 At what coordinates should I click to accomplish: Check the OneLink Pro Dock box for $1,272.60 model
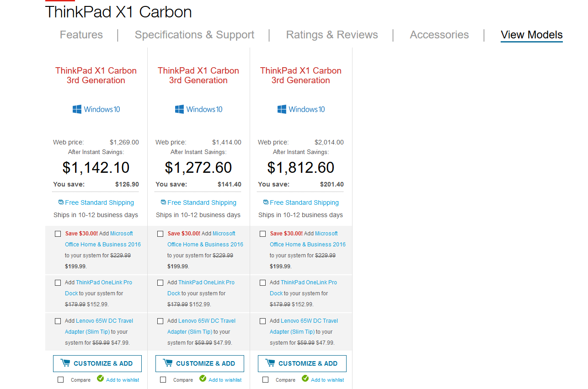160,282
